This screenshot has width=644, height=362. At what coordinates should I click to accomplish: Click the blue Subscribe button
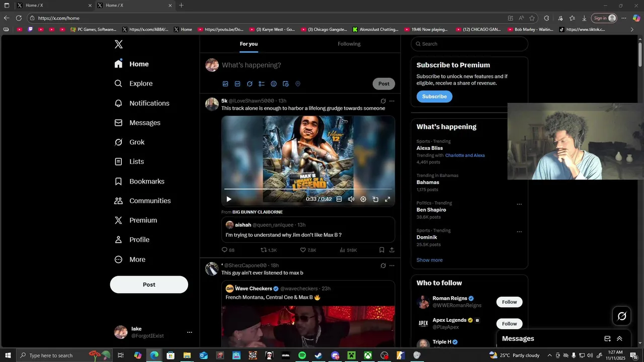tap(434, 97)
